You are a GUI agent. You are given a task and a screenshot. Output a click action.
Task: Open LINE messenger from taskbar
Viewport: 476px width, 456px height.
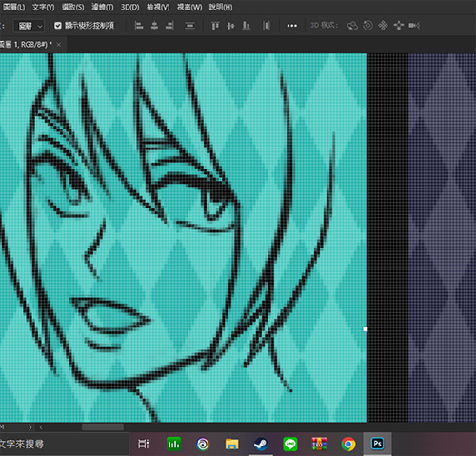(x=290, y=444)
